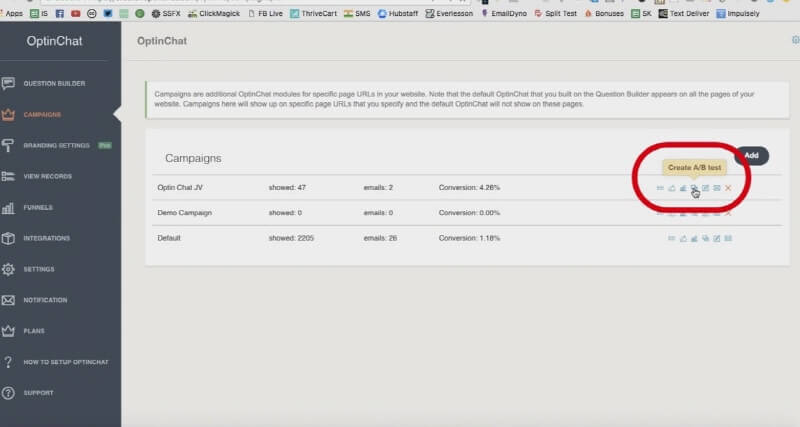Screen dimensions: 800x427
Task: Click the Optin Chat JV campaign name
Action: 180,188
